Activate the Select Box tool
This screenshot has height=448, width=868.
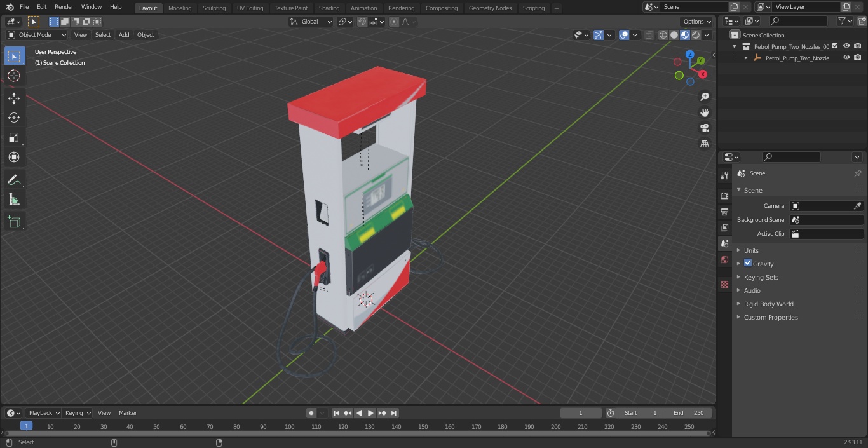[14, 56]
